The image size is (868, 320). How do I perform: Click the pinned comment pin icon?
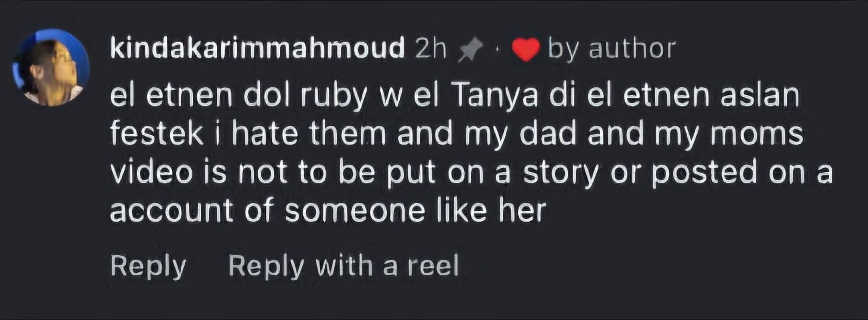(x=470, y=50)
